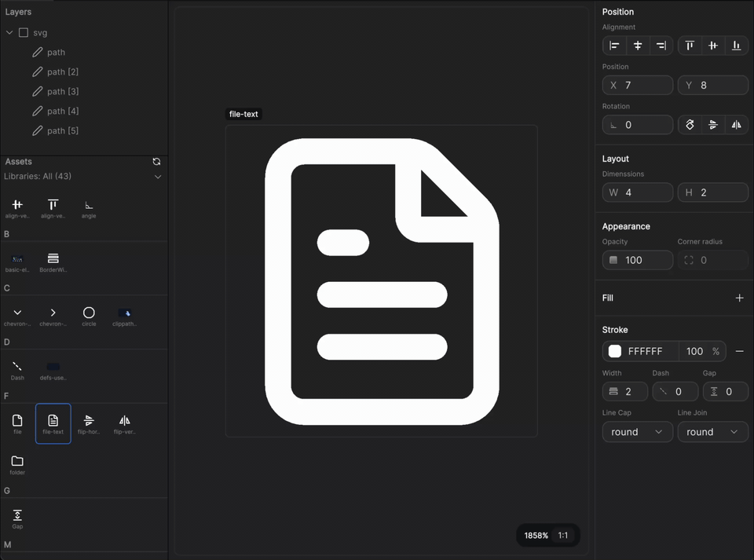Click the Corner radius field
This screenshot has height=560, width=754.
click(x=712, y=260)
